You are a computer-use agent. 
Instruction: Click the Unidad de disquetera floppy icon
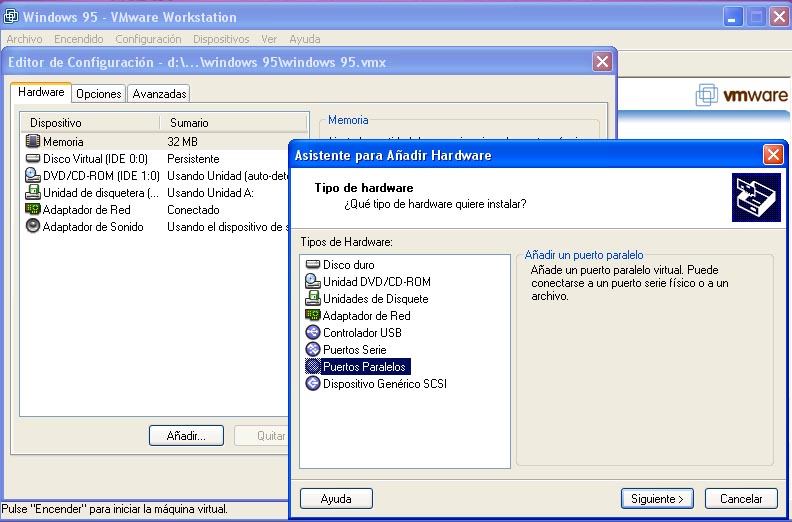click(33, 192)
